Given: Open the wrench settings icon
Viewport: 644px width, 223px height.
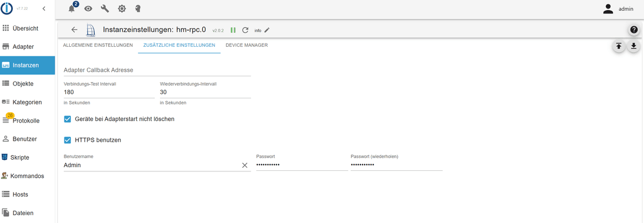Looking at the screenshot, I should point(105,9).
